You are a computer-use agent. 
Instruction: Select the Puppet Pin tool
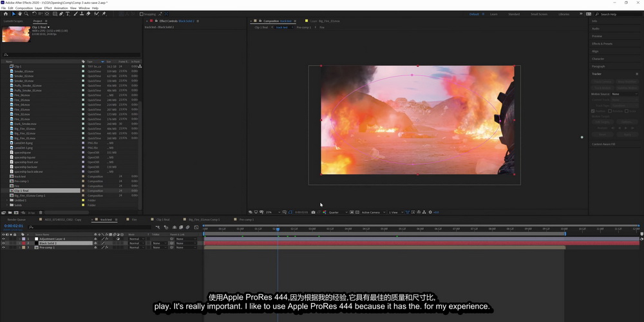[104, 14]
